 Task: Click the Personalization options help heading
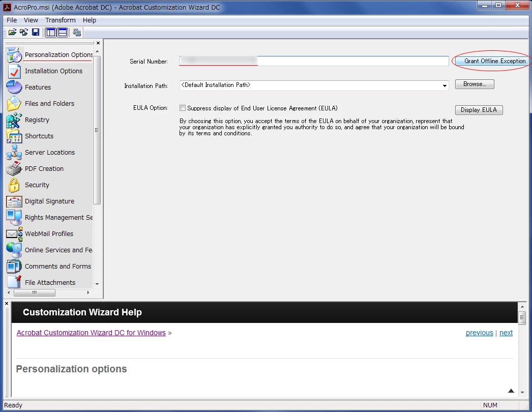pyautogui.click(x=71, y=369)
